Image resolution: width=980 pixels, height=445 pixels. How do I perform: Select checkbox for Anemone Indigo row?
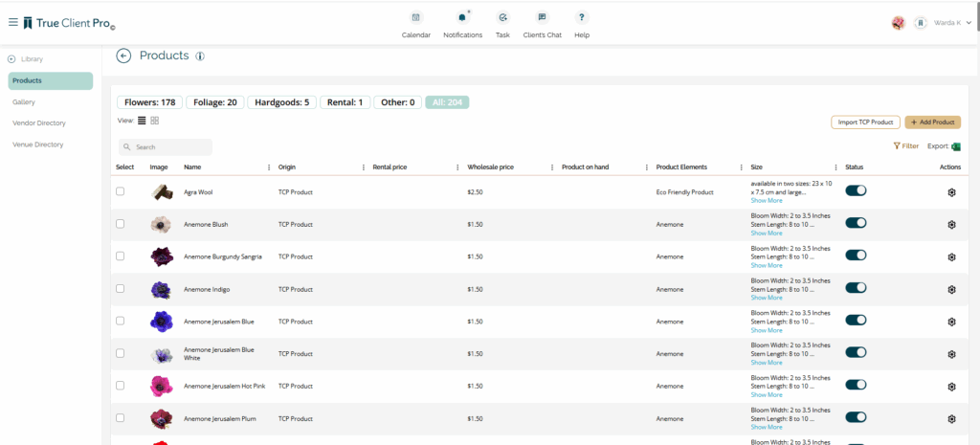(x=120, y=288)
